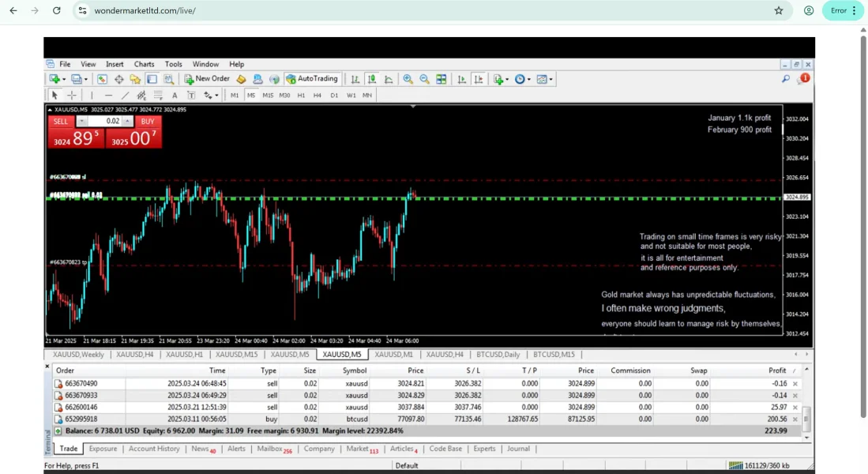The height and width of the screenshot is (474, 868).
Task: Toggle the AutoTrading button
Action: tap(312, 79)
